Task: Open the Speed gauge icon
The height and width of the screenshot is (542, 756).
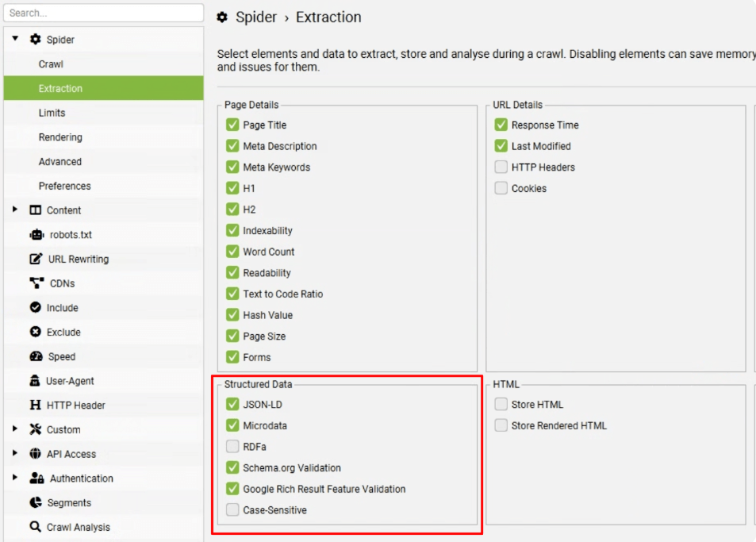Action: click(x=36, y=356)
